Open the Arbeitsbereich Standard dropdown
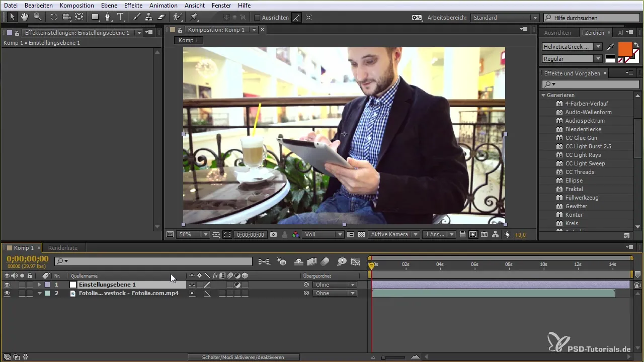Viewport: 644px width, 362px height. 505,18
